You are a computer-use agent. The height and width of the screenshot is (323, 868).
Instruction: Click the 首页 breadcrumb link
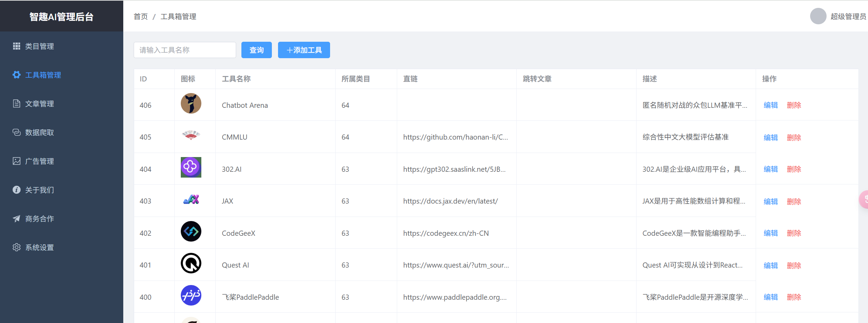point(141,16)
